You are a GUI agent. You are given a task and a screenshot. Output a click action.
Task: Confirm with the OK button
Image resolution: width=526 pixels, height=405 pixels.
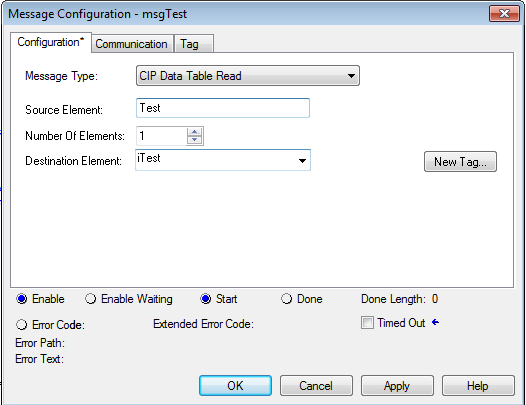click(x=235, y=386)
